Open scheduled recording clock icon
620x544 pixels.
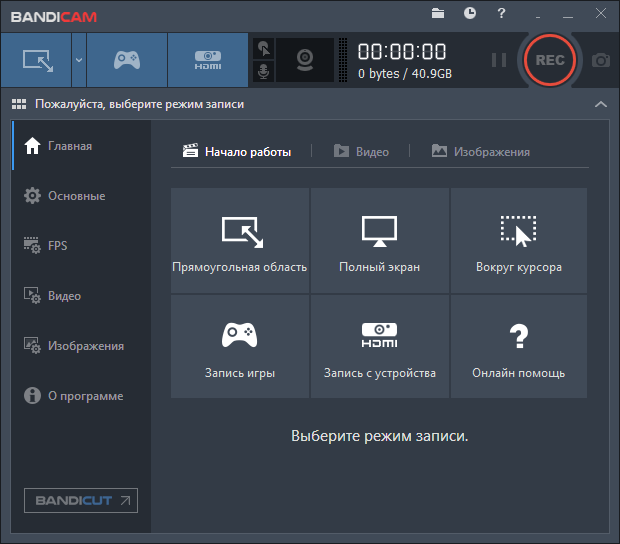pos(470,13)
